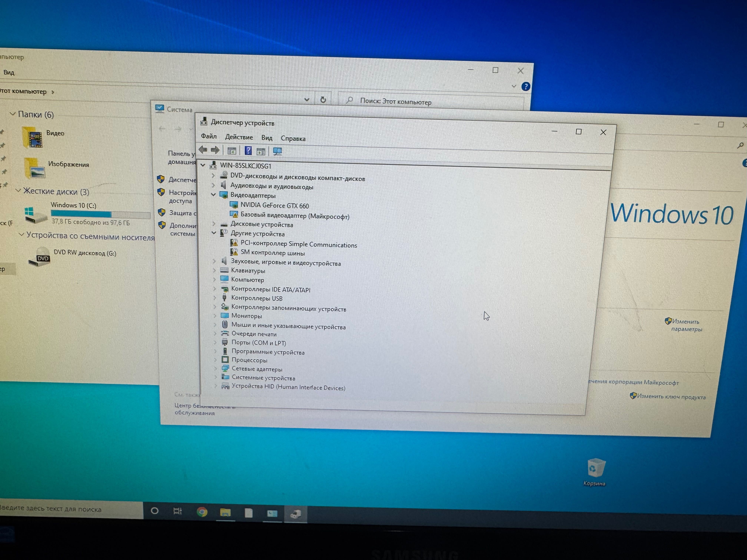
Task: Click the Back arrow in Device Manager toolbar
Action: coord(203,149)
